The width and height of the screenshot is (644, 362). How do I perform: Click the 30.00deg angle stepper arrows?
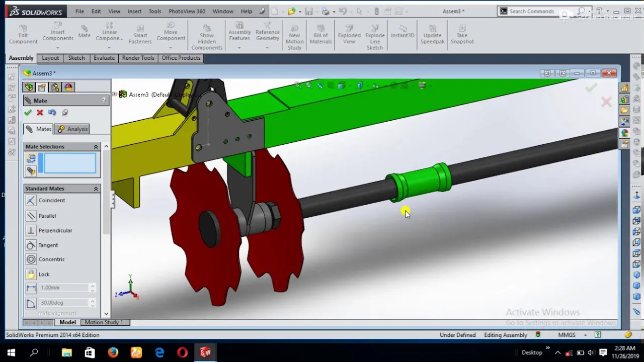92,303
